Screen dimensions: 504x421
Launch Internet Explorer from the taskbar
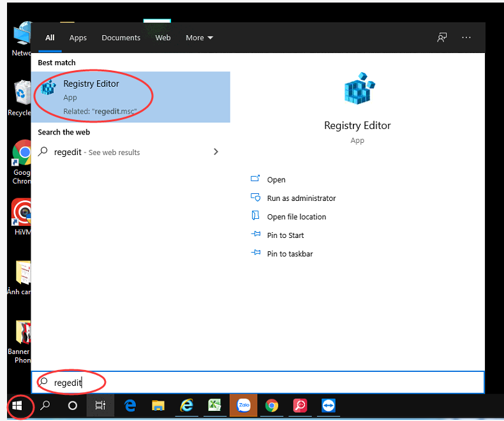coord(187,406)
